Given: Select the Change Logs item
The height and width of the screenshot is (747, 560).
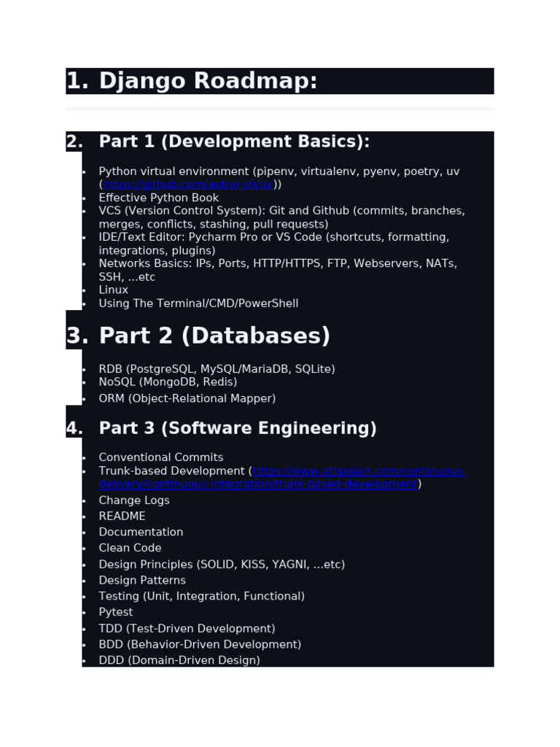Looking at the screenshot, I should pyautogui.click(x=134, y=500).
